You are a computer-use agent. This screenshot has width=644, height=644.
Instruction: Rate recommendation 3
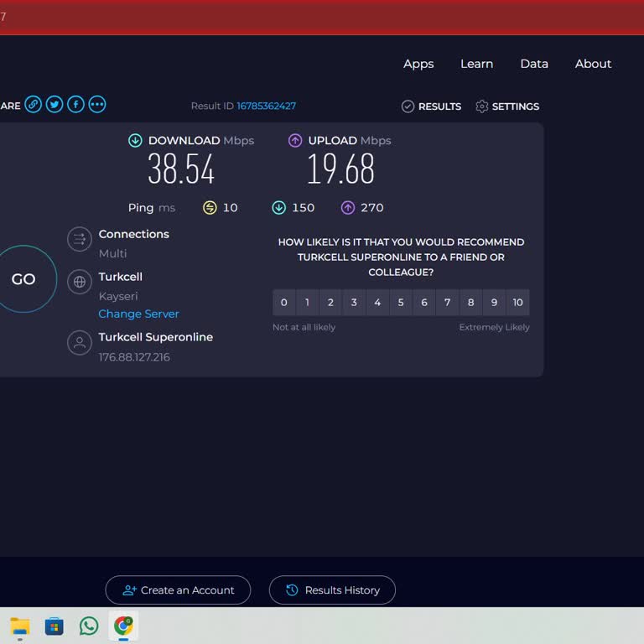pyautogui.click(x=354, y=303)
